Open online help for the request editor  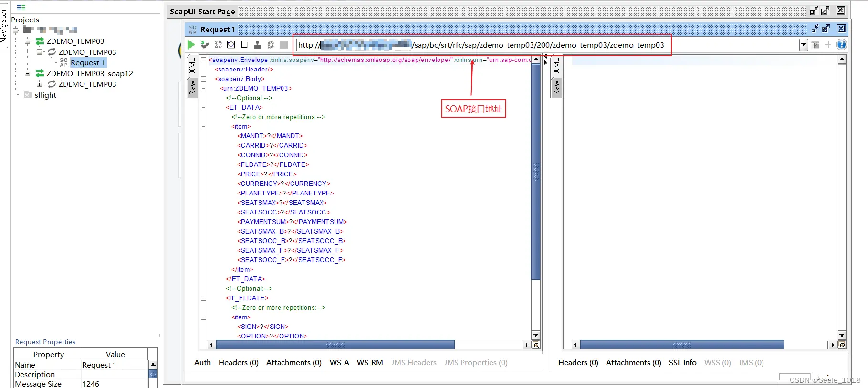tap(842, 45)
